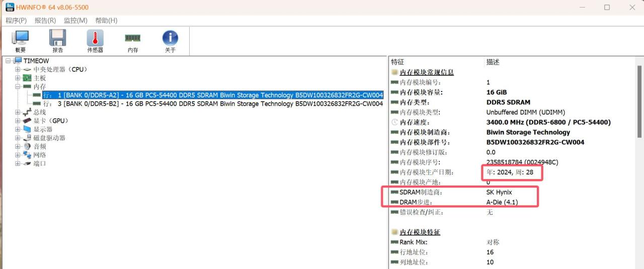644x269 pixels.
Task: Expand the 显卡 (GPU) node
Action: point(18,121)
